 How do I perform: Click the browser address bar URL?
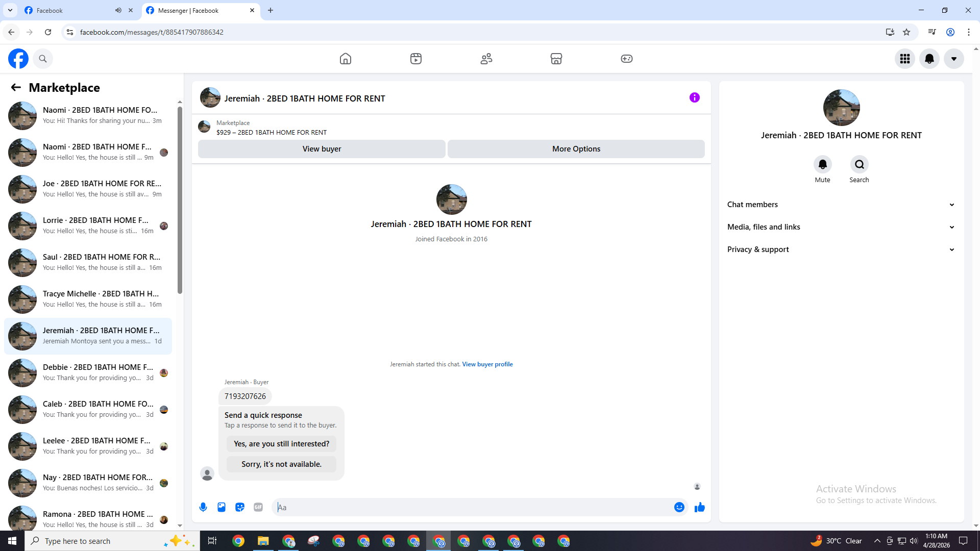point(152,32)
